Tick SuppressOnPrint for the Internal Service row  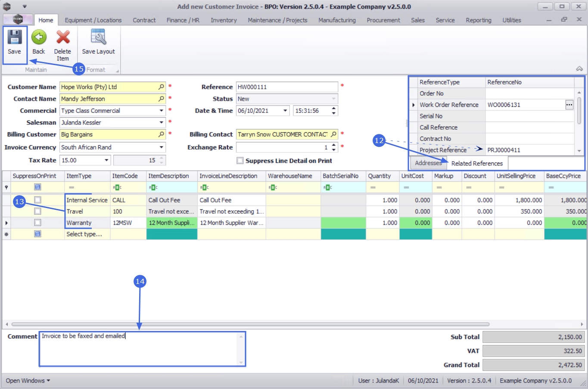pyautogui.click(x=37, y=200)
